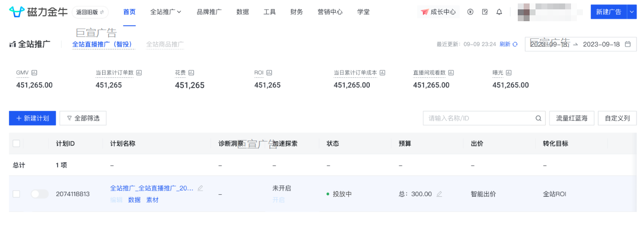Tick the checkbox for plan row 2074118813
The width and height of the screenshot is (644, 243).
[16, 194]
